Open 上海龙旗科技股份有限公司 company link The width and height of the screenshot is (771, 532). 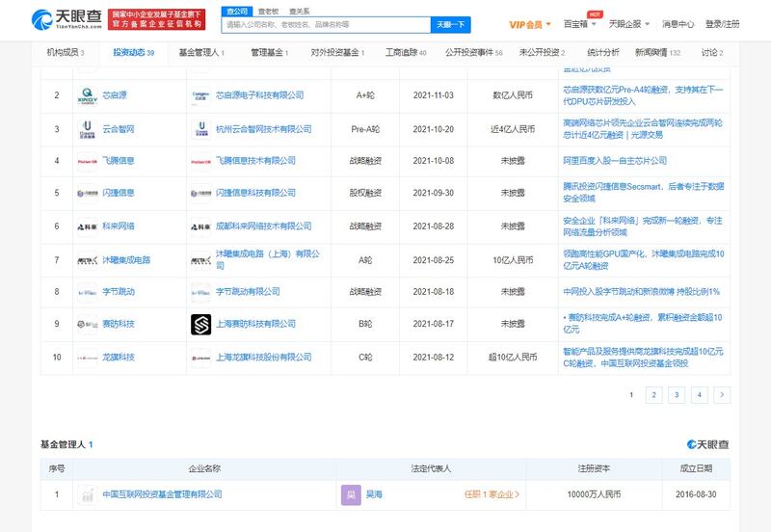263,358
